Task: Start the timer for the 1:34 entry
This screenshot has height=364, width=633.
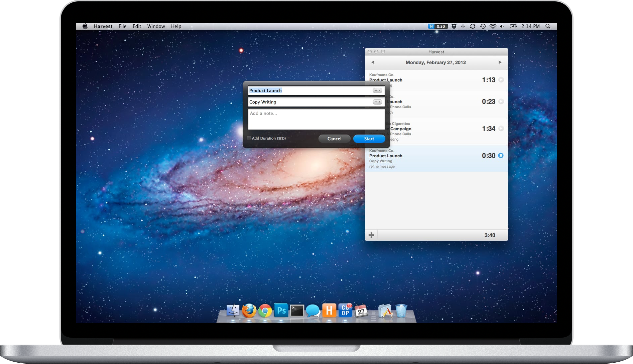Action: pyautogui.click(x=501, y=129)
